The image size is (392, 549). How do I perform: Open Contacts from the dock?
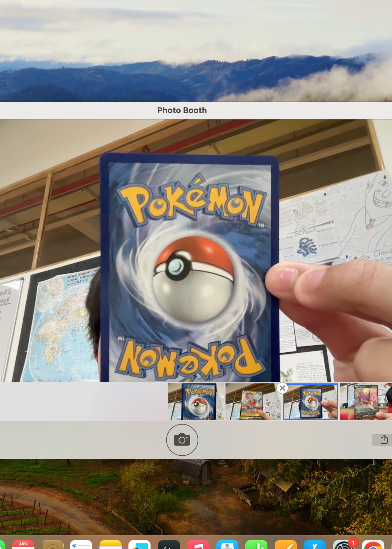[52, 545]
